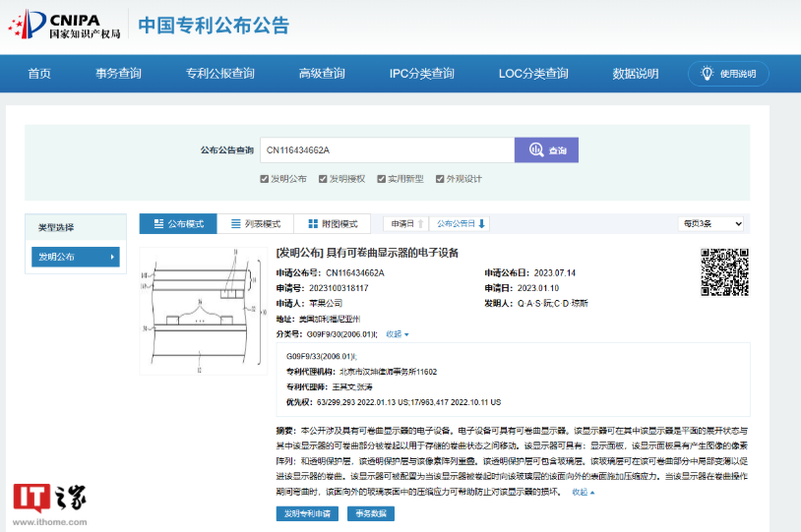Collapse the 分类号 details via 收起
The image size is (801, 532).
[x=397, y=334]
